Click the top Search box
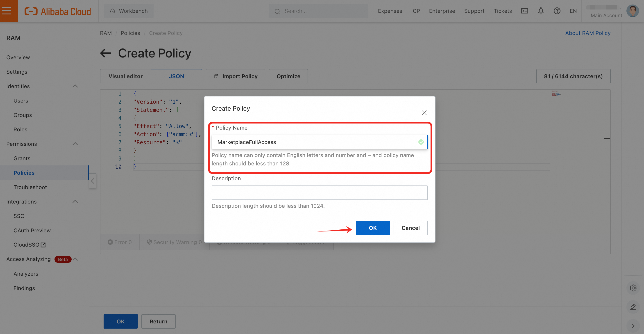 pyautogui.click(x=318, y=11)
